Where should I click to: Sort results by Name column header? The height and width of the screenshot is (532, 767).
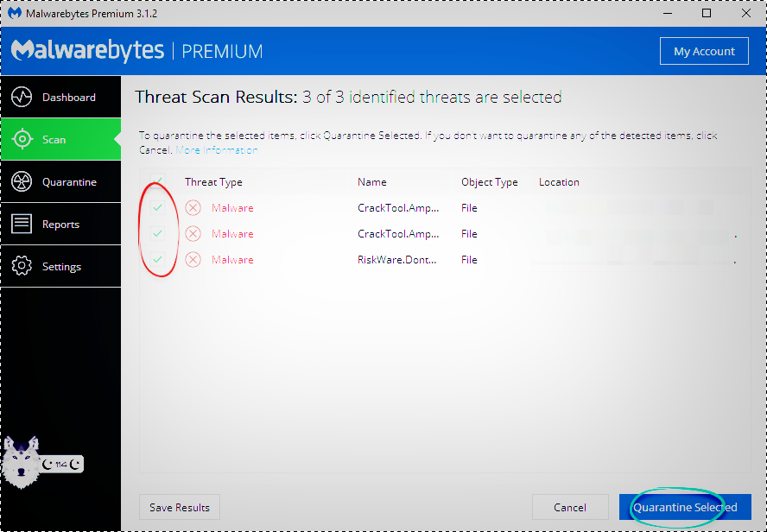(x=371, y=182)
